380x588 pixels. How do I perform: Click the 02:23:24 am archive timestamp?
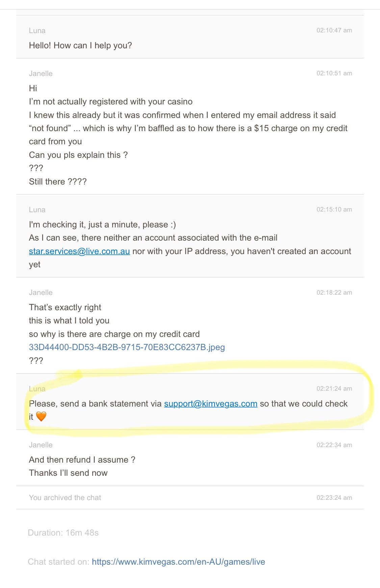pos(334,498)
